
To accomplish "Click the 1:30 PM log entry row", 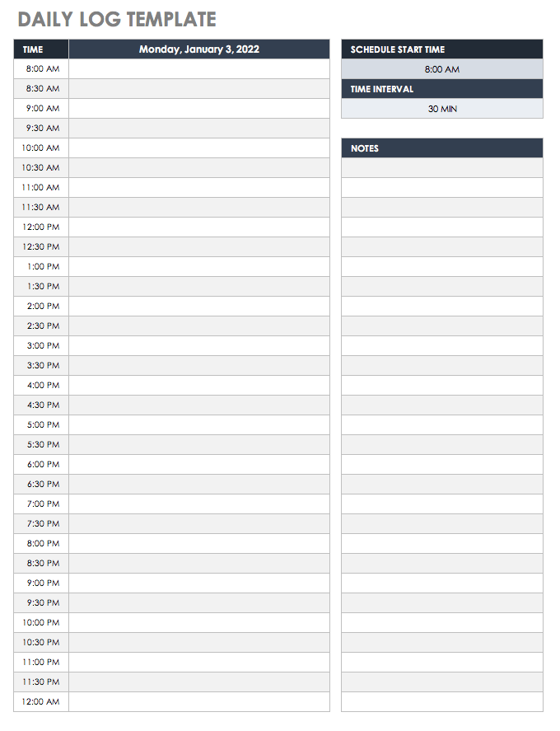I will [x=199, y=287].
